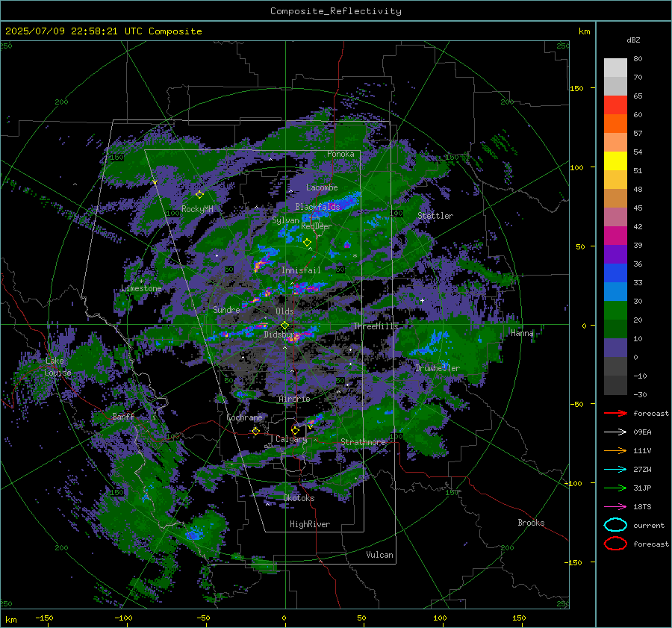Select the white 09EA arrow icon

tap(615, 432)
